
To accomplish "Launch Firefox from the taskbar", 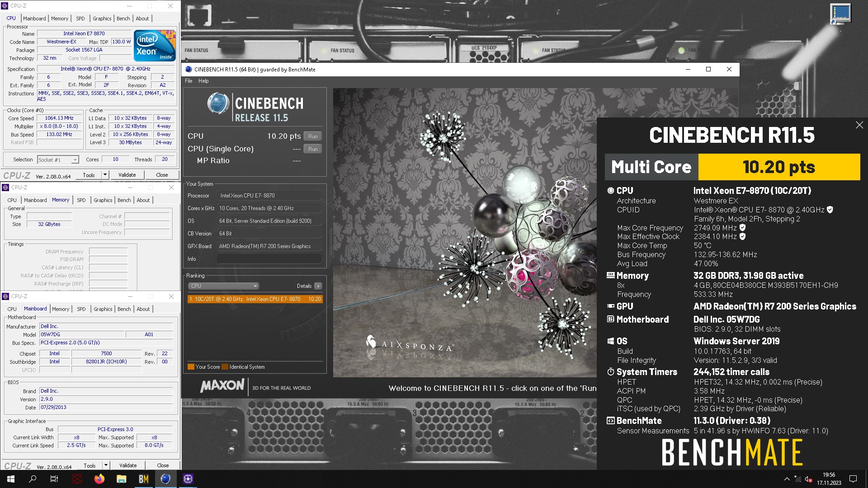I will tap(99, 479).
